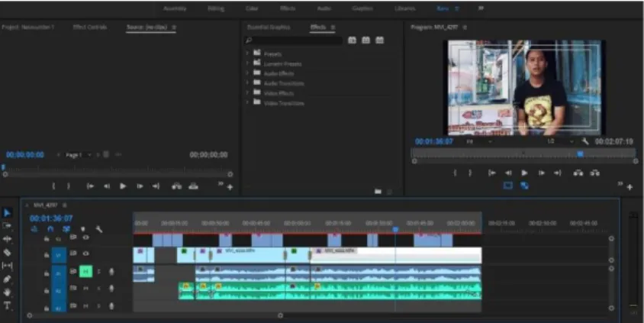This screenshot has width=644, height=323.
Task: Click the timeline playhead marker on ruler
Action: click(395, 230)
